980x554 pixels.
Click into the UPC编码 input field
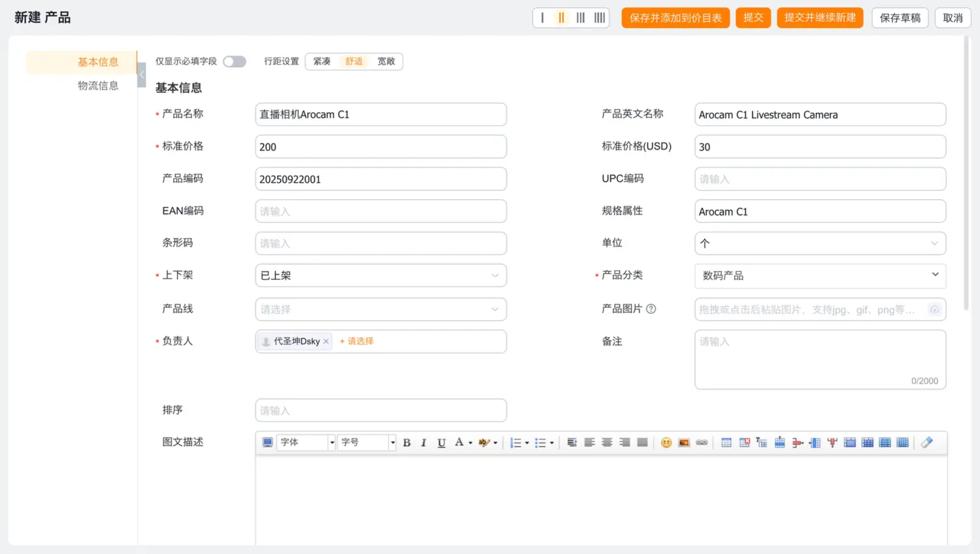pyautogui.click(x=820, y=179)
